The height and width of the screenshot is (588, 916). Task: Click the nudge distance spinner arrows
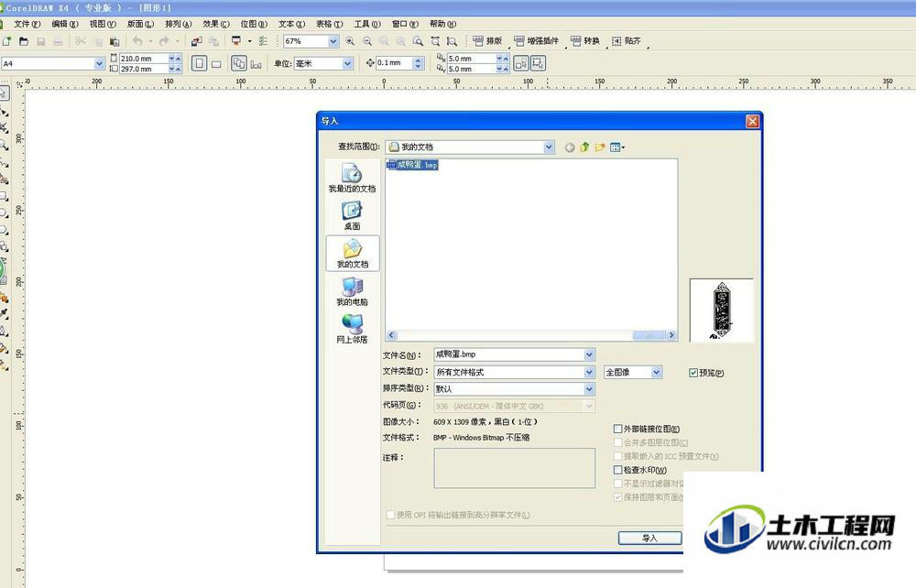click(418, 63)
